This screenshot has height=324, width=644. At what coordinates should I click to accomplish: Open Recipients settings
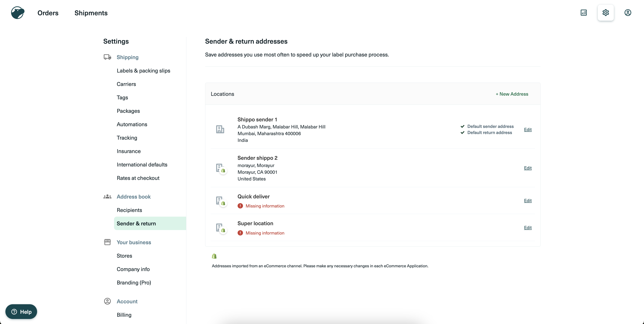pos(129,210)
